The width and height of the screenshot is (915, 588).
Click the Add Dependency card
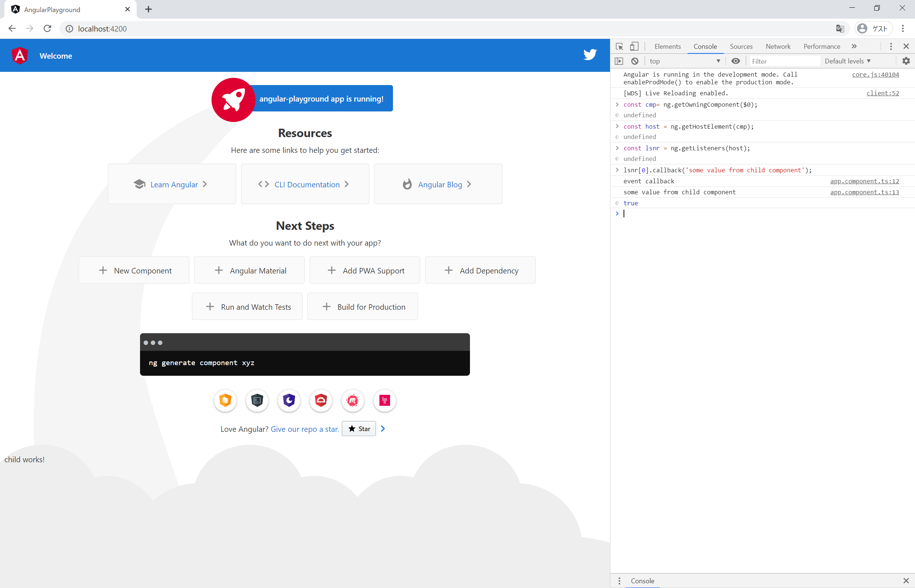[x=480, y=270]
